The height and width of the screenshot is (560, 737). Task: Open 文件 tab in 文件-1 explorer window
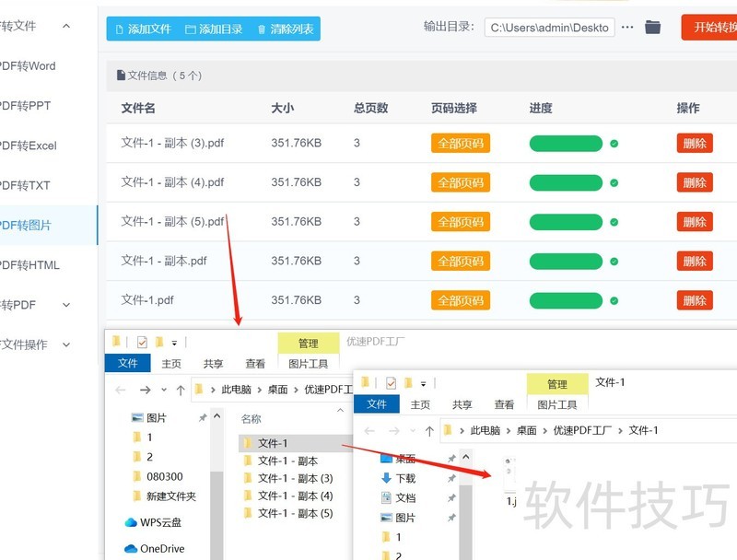click(x=377, y=404)
